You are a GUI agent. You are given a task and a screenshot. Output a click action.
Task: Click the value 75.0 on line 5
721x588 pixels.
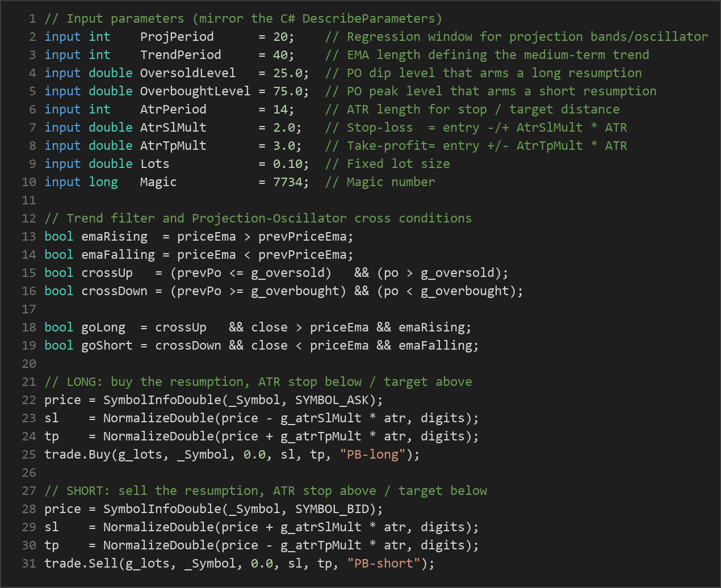pyautogui.click(x=288, y=91)
